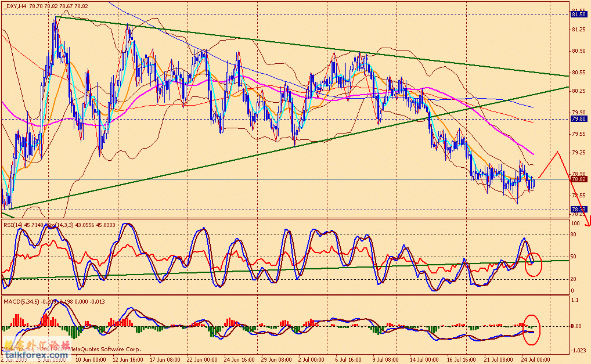The height and width of the screenshot is (364, 591).
Task: Click the 50 level on oscillator scale
Action: [573, 257]
